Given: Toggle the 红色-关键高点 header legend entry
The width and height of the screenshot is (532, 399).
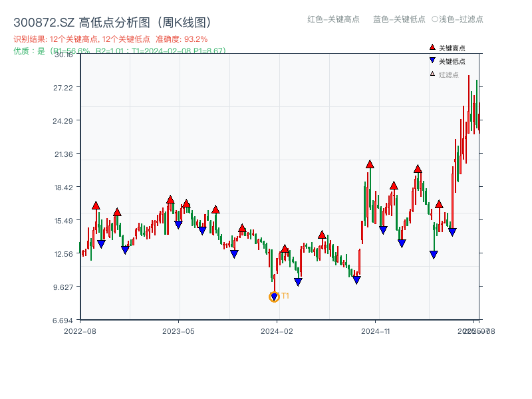Looking at the screenshot, I should point(333,19).
